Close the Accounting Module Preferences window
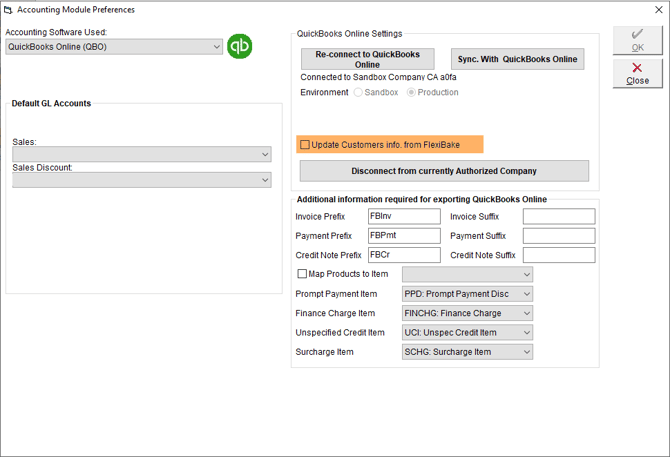 [658, 9]
